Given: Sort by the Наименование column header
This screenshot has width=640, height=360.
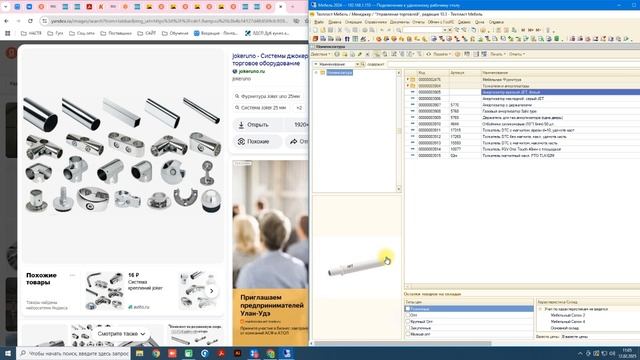Looking at the screenshot, I should tap(560, 73).
